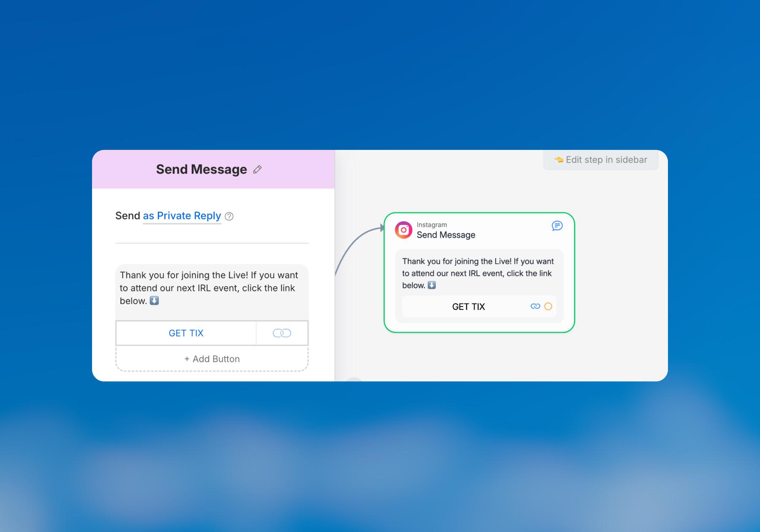760x532 pixels.
Task: Click the Instagram logo on the flow node
Action: (x=404, y=230)
